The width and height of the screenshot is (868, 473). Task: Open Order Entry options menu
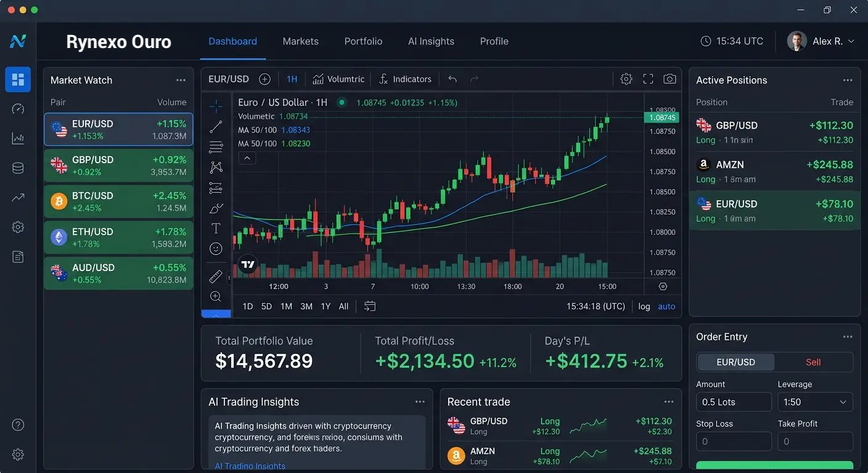pos(848,337)
